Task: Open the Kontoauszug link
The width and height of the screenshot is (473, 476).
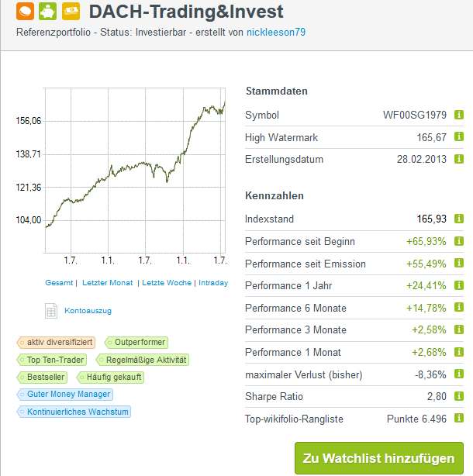Action: 88,311
